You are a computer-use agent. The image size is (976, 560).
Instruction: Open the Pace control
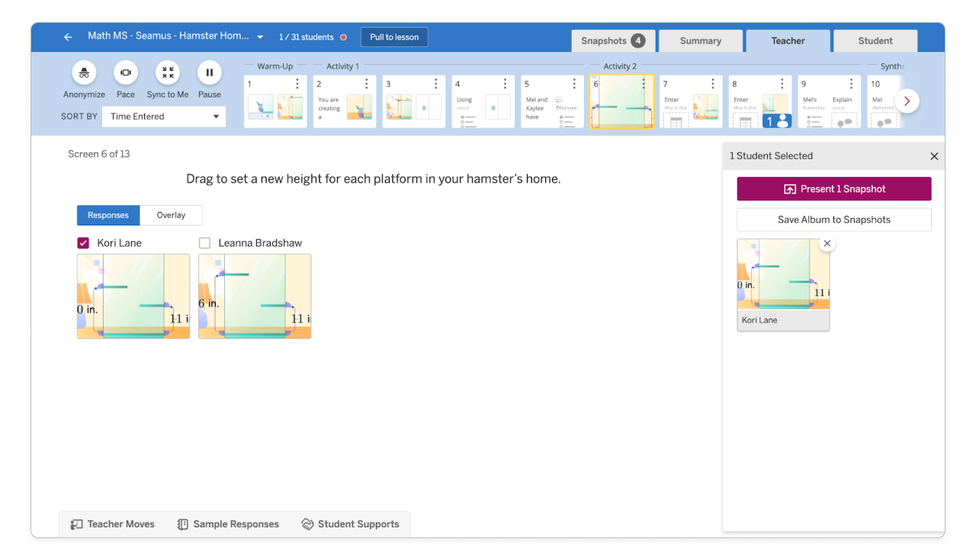125,72
